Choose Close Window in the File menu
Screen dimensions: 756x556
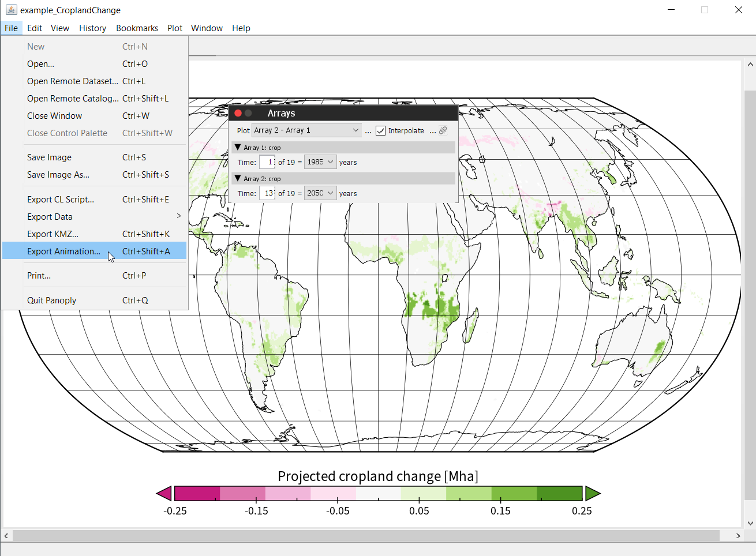(x=95, y=116)
